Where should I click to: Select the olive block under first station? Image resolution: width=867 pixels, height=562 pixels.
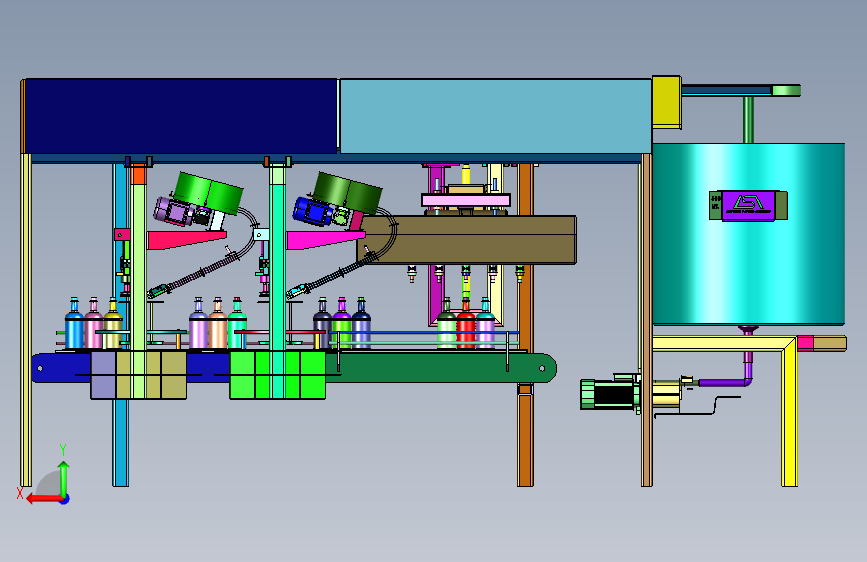point(151,375)
